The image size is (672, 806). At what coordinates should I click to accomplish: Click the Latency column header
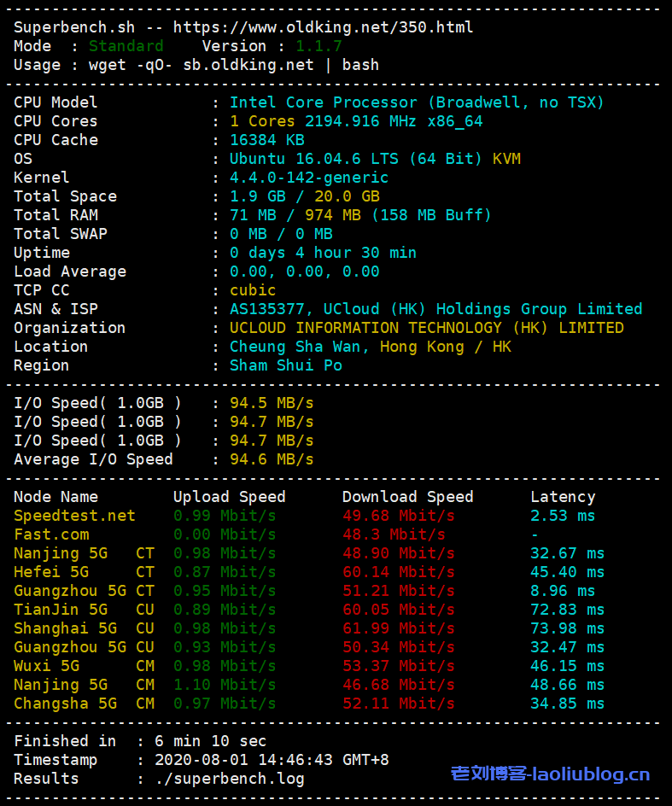563,497
